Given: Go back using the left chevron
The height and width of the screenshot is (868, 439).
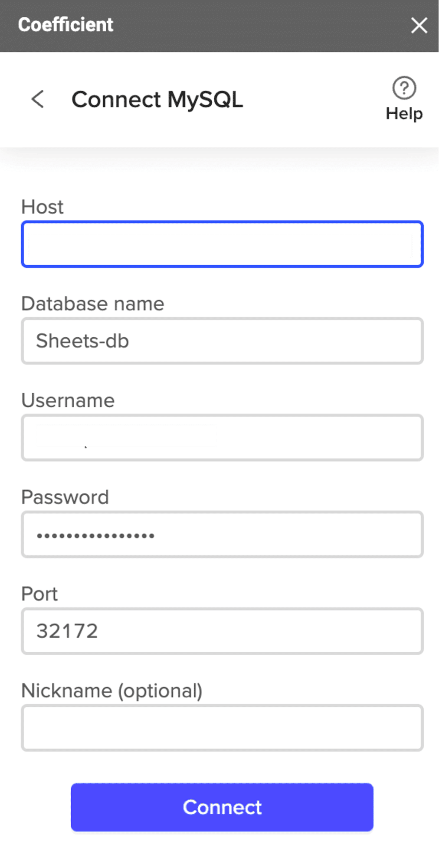Looking at the screenshot, I should 38,99.
